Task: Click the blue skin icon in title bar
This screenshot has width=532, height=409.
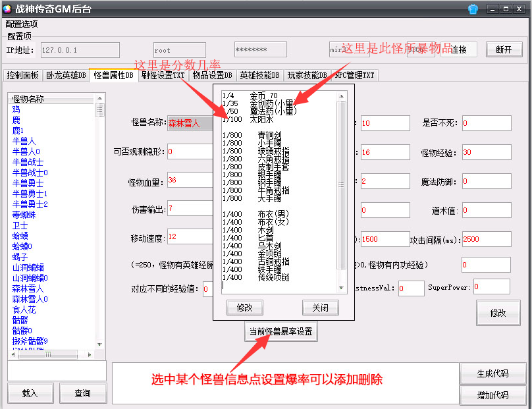Action: [x=473, y=9]
